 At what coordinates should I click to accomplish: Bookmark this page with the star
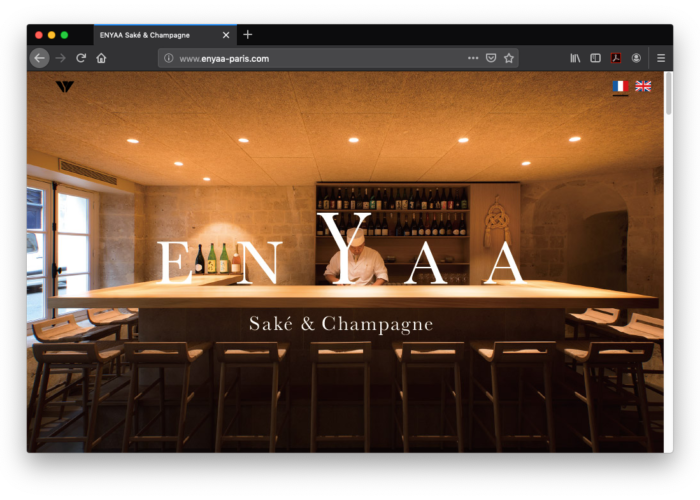pyautogui.click(x=509, y=58)
